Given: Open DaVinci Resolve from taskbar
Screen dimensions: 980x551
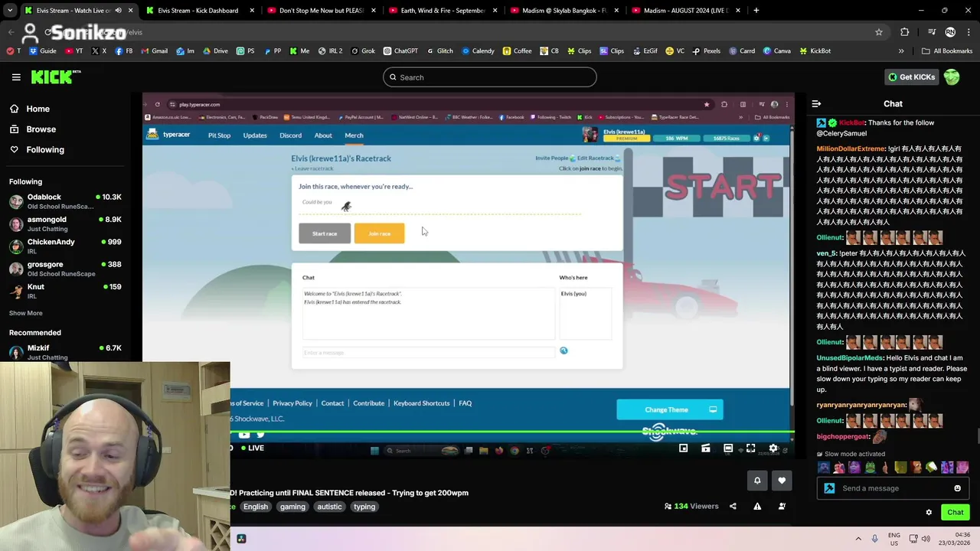Looking at the screenshot, I should tap(241, 539).
